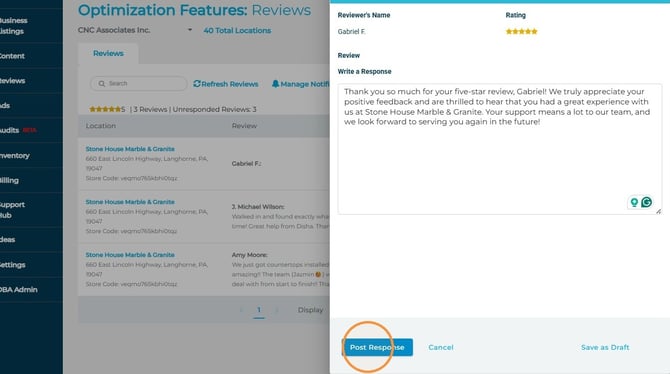
Task: Click the previous page arrow
Action: pos(241,310)
